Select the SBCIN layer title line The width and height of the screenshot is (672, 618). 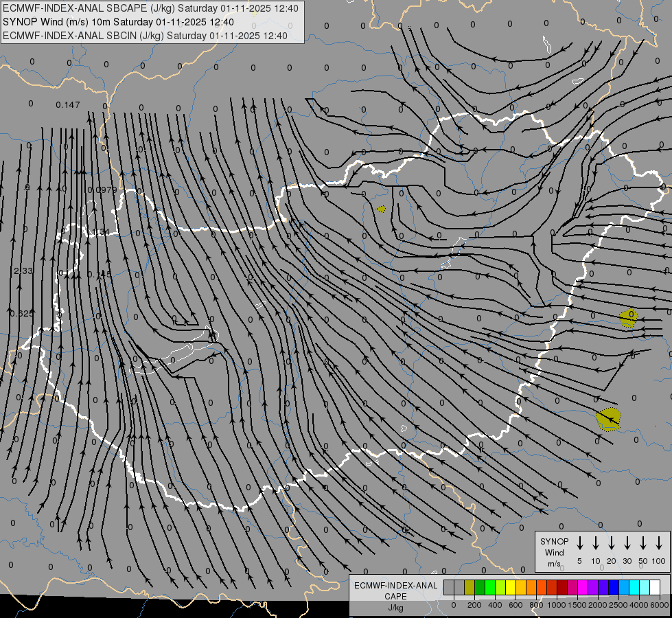(146, 35)
